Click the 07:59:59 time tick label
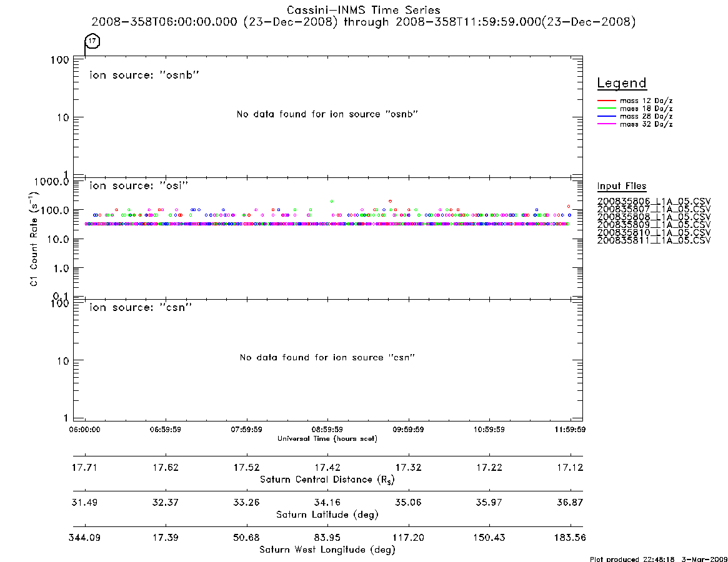 [x=247, y=430]
